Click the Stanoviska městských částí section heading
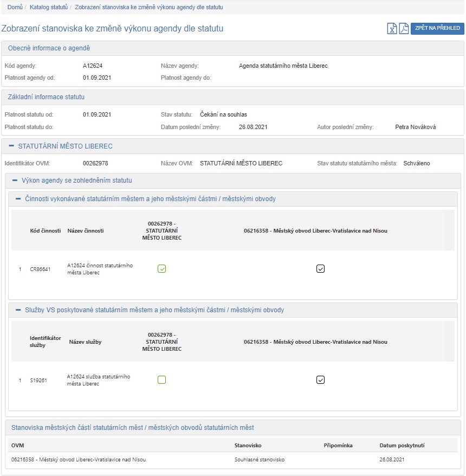This screenshot has width=466, height=476. click(x=132, y=428)
